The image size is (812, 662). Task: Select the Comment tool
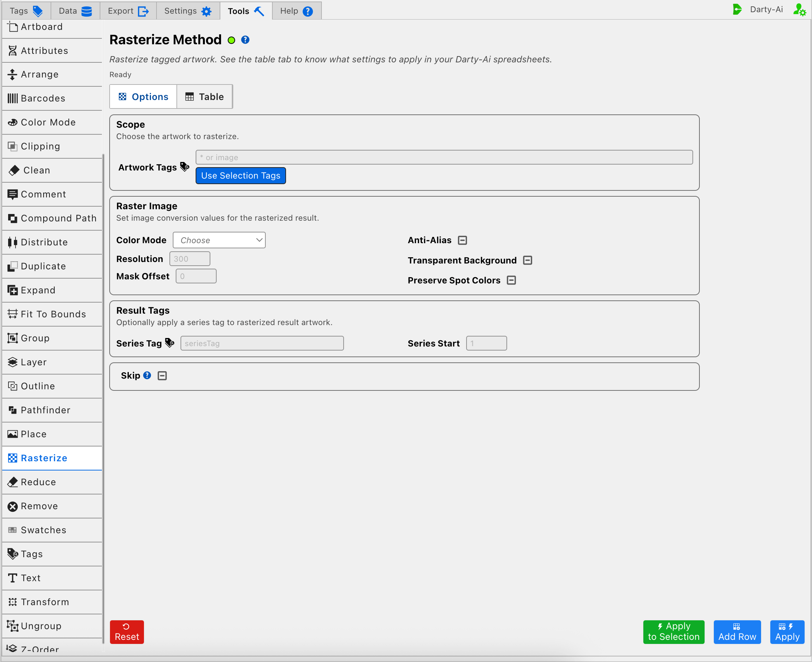[52, 194]
